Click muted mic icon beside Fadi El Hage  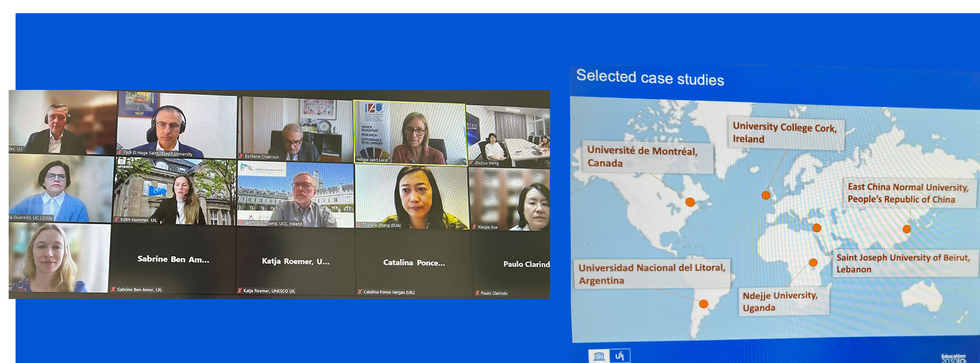[120, 153]
